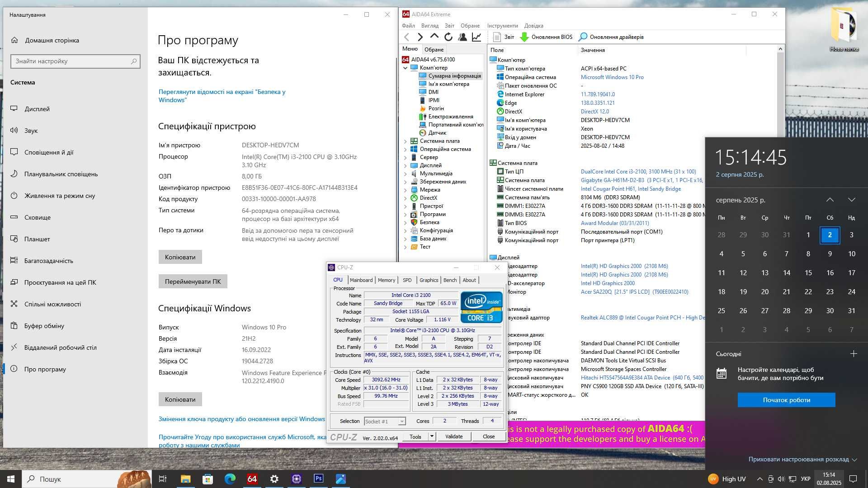
Task: Switch to Mainboard tab in CPU-Z
Action: tap(361, 280)
